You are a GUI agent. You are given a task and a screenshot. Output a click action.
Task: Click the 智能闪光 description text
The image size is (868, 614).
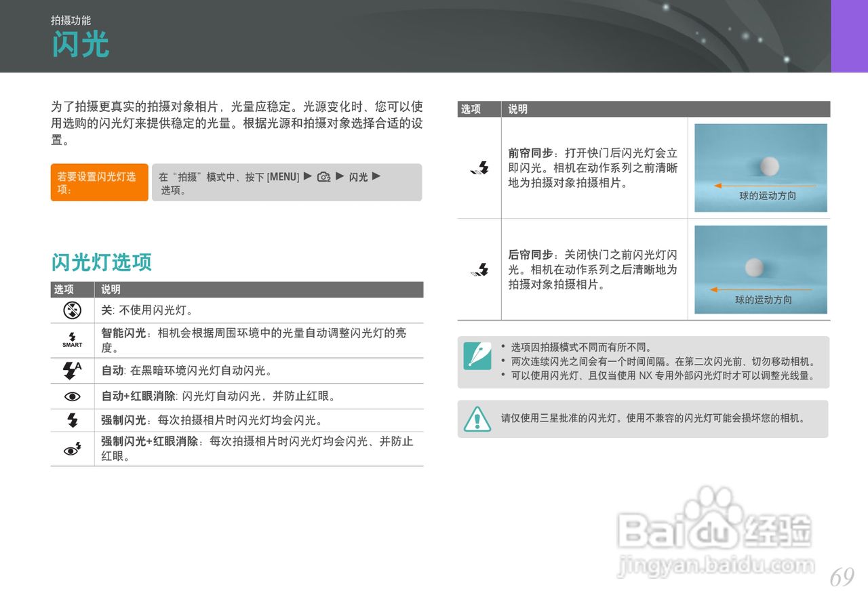(254, 340)
